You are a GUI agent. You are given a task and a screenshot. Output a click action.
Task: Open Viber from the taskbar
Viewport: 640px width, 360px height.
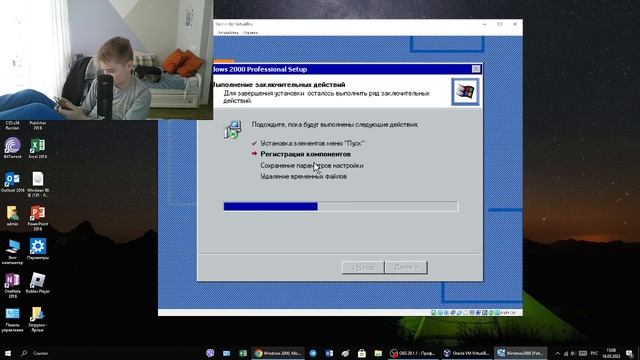(210, 353)
